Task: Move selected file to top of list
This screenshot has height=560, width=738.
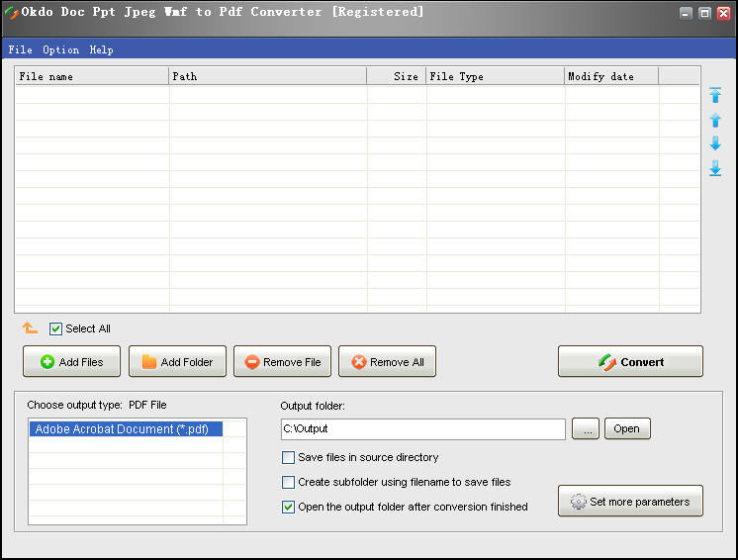Action: click(x=715, y=95)
